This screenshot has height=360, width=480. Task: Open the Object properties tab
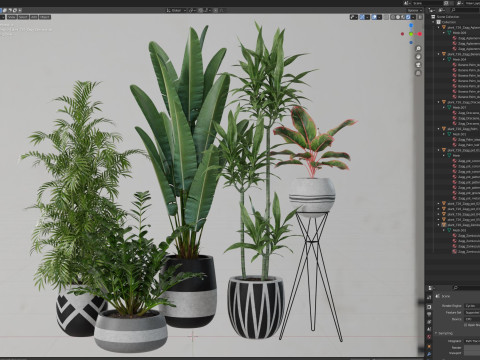pyautogui.click(x=429, y=346)
